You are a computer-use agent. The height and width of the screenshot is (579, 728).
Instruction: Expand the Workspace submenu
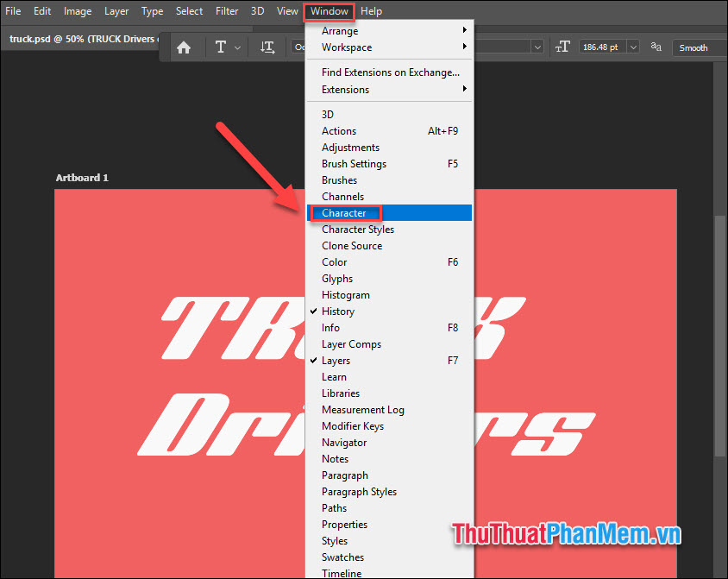pos(347,47)
